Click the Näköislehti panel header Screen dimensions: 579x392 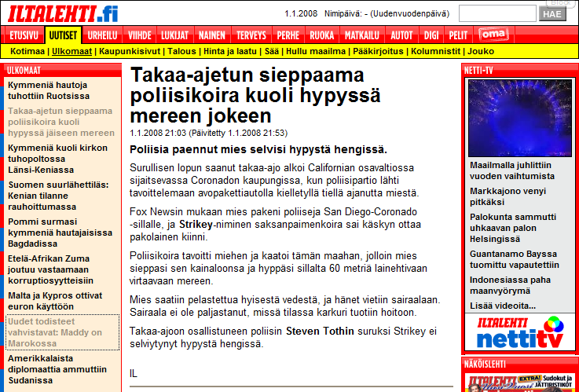coord(519,364)
